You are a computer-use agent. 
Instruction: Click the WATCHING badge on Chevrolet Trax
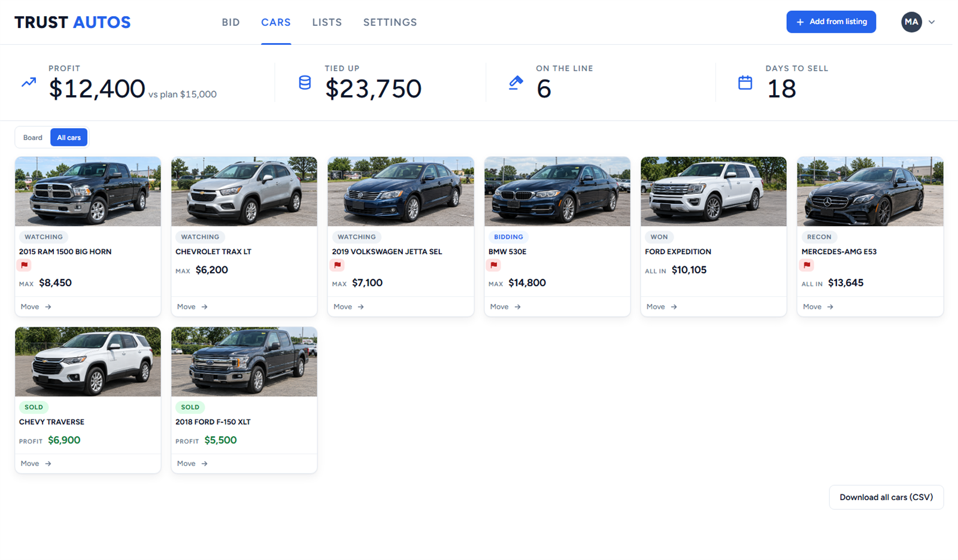(200, 237)
